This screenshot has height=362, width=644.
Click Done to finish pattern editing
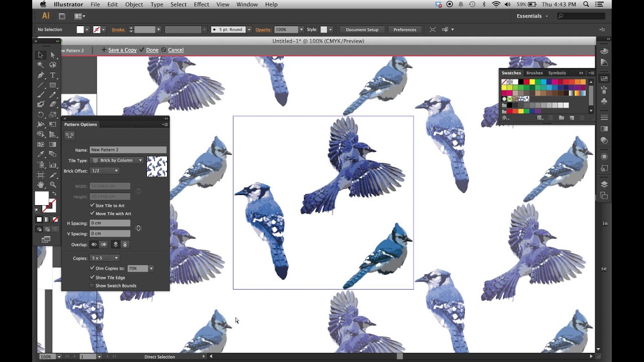152,50
